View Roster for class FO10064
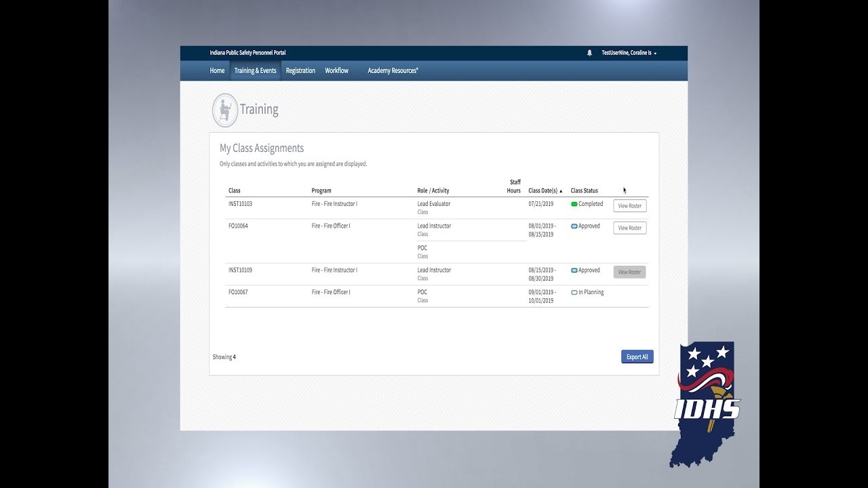 tap(629, 228)
